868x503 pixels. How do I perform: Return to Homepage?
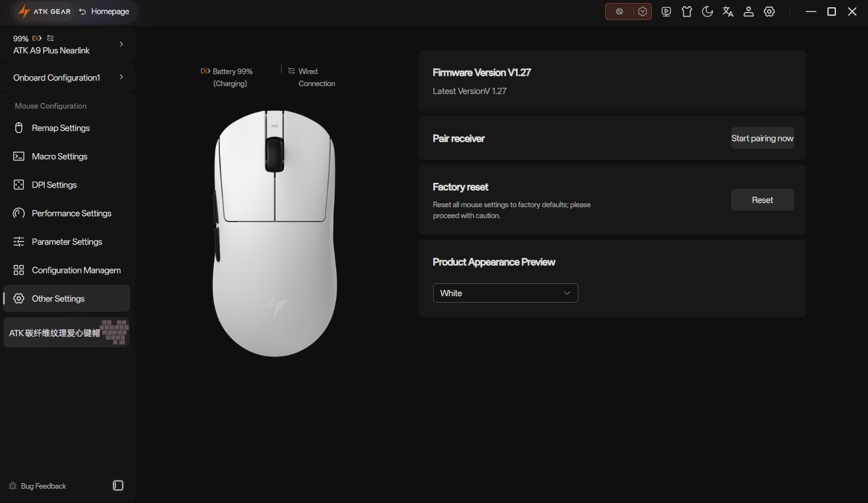[104, 12]
